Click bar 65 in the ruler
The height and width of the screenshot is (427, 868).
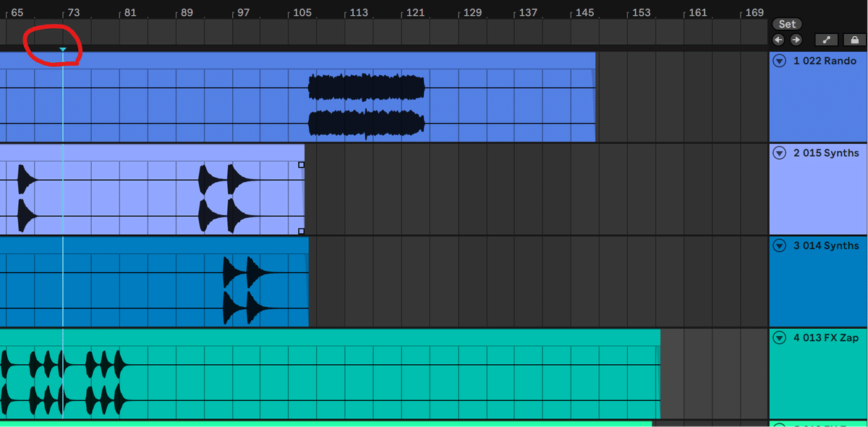click(x=17, y=12)
